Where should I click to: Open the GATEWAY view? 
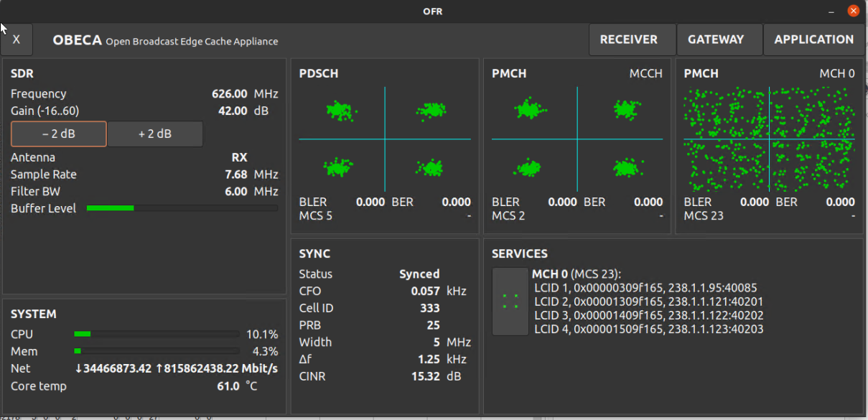tap(719, 39)
